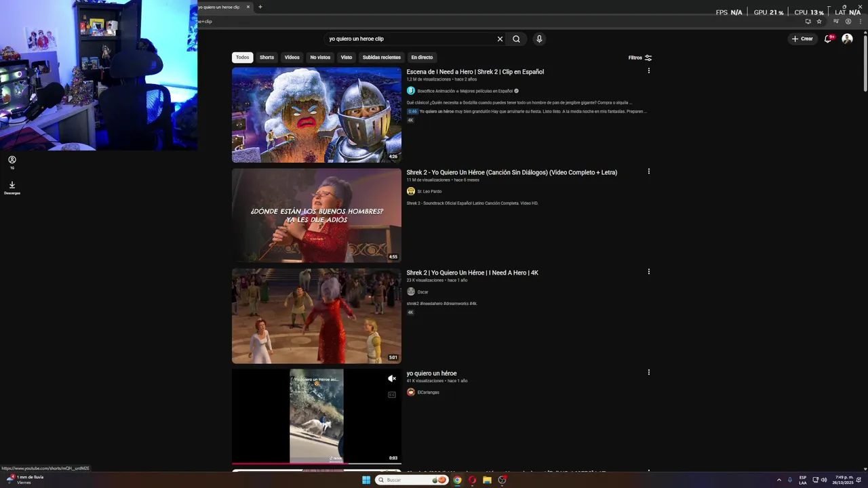Open the volume control in system tray
Image resolution: width=868 pixels, height=488 pixels.
(824, 480)
